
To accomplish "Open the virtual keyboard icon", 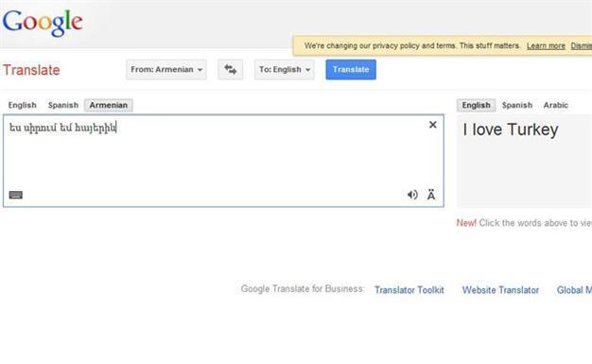I will click(x=15, y=195).
